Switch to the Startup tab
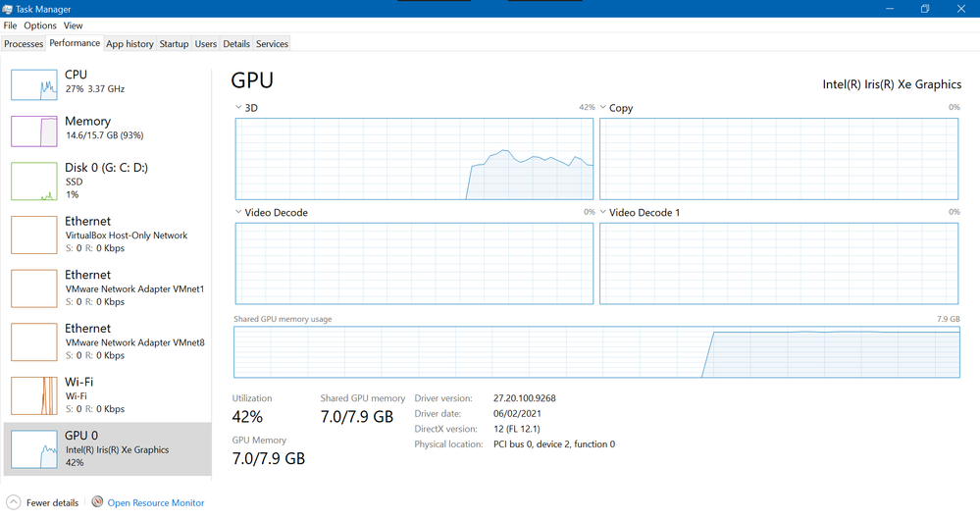The height and width of the screenshot is (521, 980). [174, 44]
